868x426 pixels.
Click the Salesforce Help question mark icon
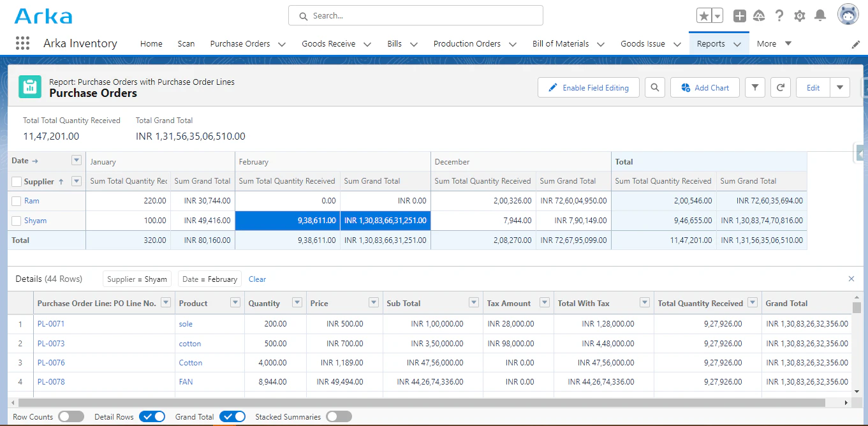click(x=779, y=15)
